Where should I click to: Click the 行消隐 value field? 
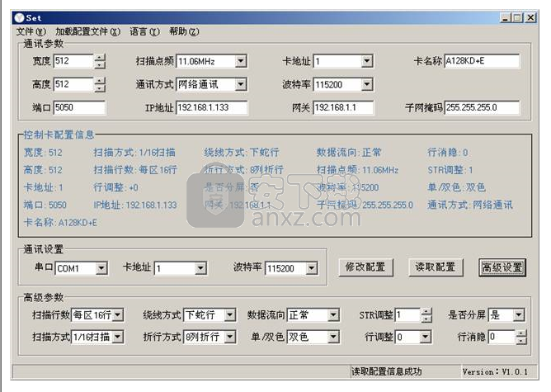[x=502, y=337]
